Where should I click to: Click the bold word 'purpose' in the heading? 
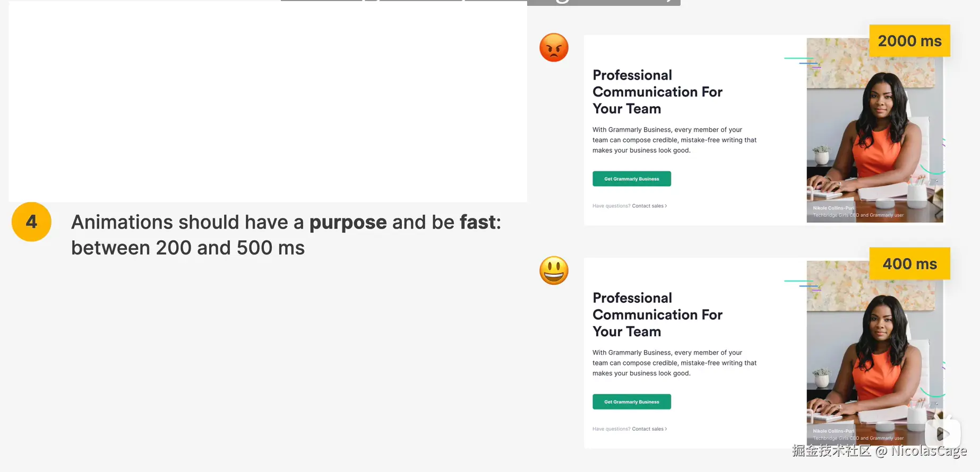tap(348, 222)
